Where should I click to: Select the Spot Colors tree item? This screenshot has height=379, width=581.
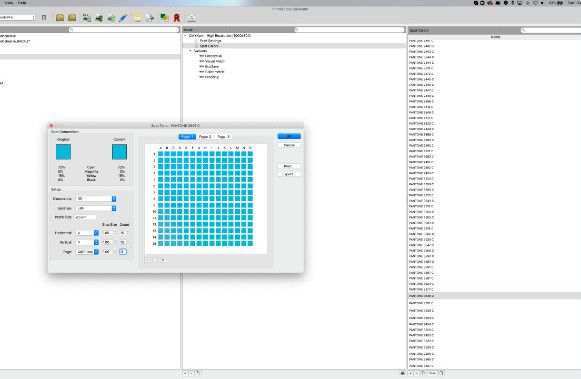coord(209,46)
